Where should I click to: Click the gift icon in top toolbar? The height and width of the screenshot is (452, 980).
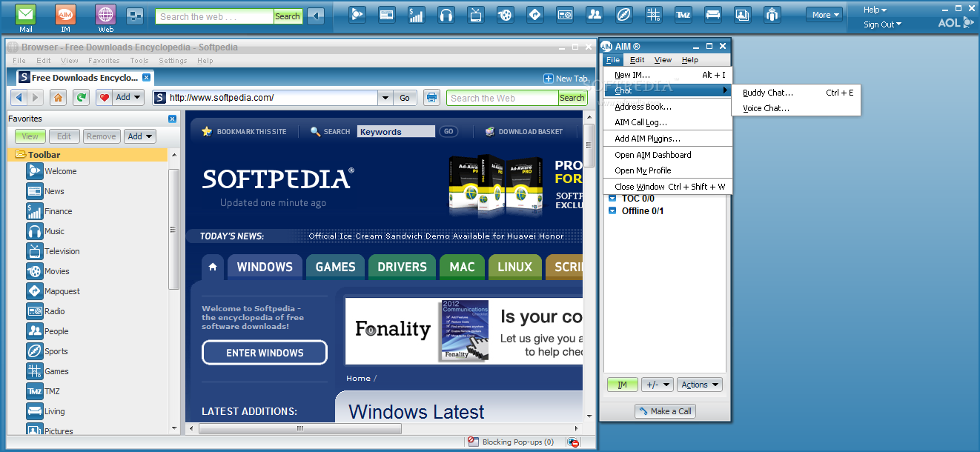(772, 14)
